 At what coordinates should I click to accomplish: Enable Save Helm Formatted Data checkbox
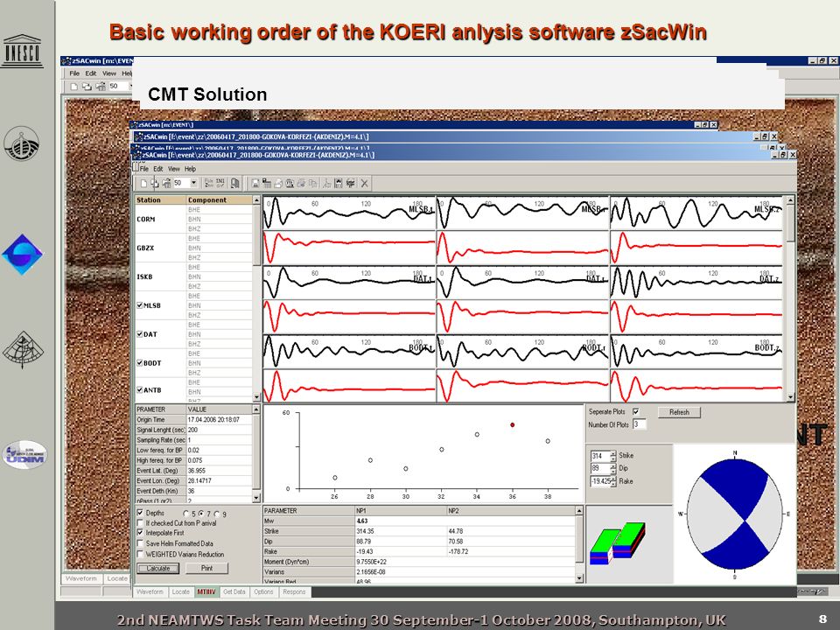[140, 543]
